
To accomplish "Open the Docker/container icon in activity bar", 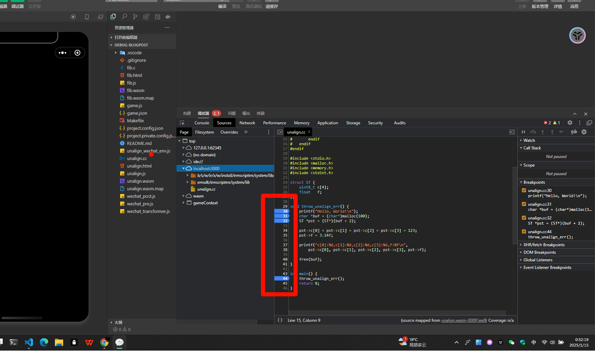I will [x=168, y=16].
